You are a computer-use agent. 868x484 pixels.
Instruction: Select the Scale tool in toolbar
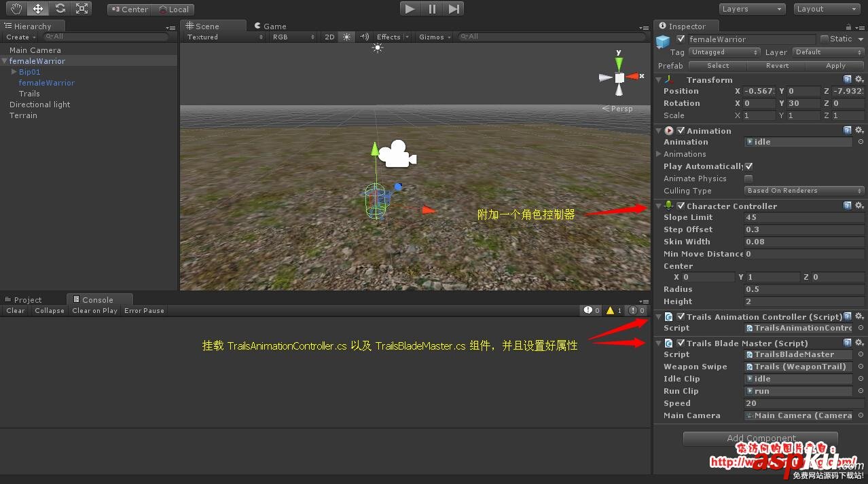click(82, 9)
